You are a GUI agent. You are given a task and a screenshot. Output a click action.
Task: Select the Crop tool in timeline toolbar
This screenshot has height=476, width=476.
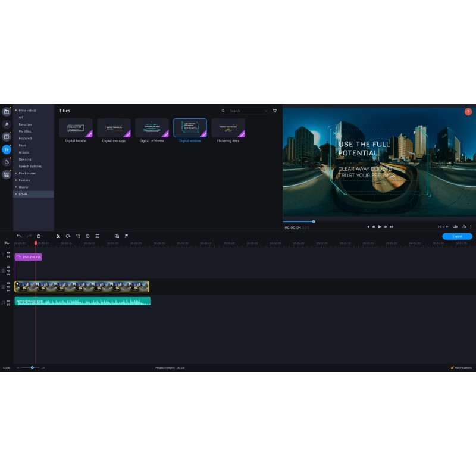(78, 236)
